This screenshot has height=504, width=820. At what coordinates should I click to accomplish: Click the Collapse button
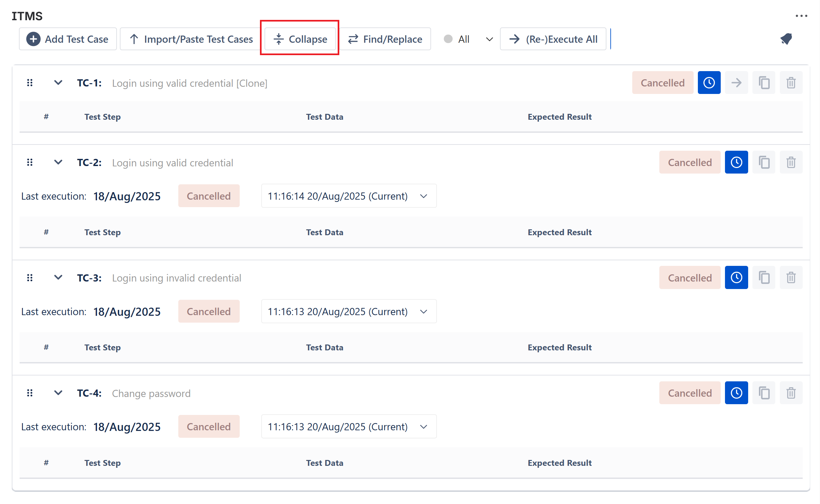[299, 39]
